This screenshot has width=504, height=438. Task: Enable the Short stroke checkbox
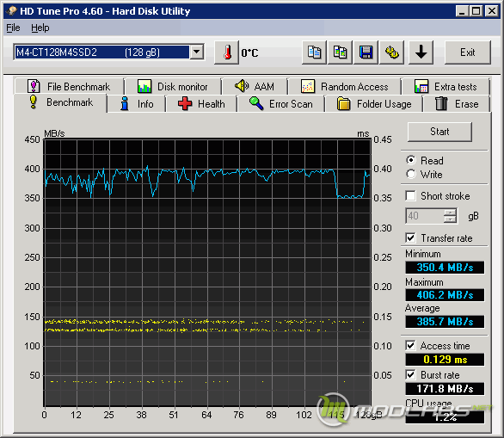click(410, 195)
